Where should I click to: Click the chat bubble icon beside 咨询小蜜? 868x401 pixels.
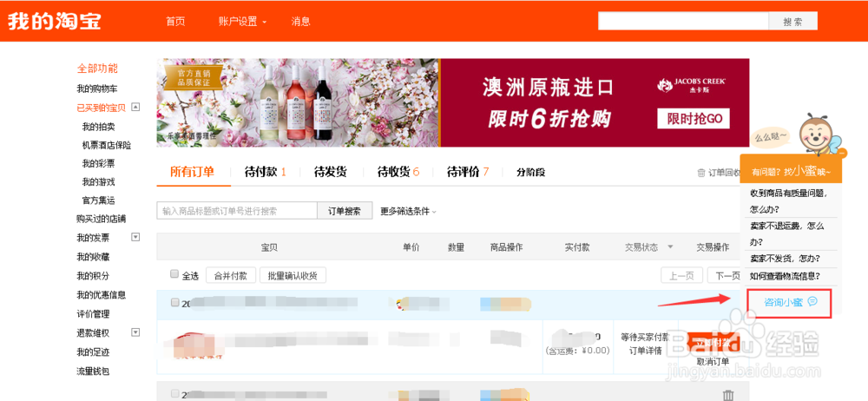tap(812, 301)
